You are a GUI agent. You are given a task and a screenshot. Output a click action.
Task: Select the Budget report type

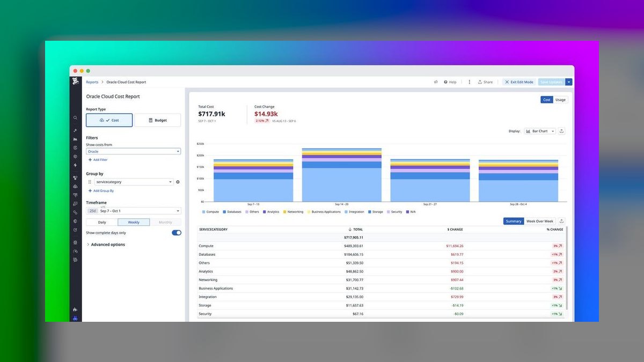tap(157, 120)
